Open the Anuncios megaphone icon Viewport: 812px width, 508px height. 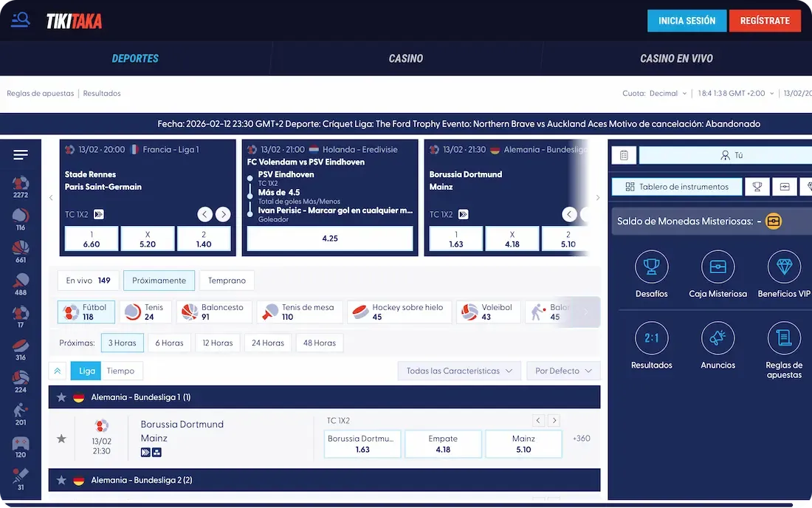point(718,338)
